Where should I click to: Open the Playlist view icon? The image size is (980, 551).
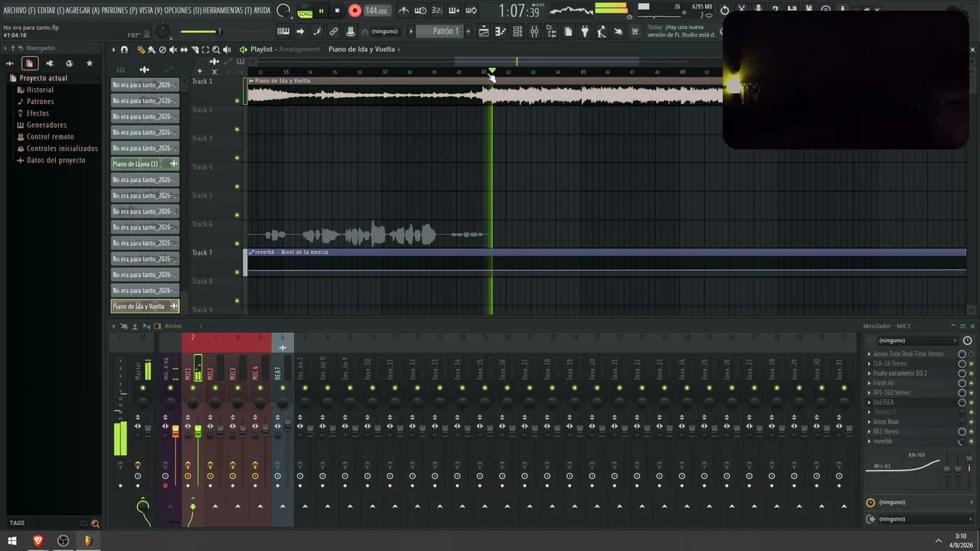pos(484,31)
